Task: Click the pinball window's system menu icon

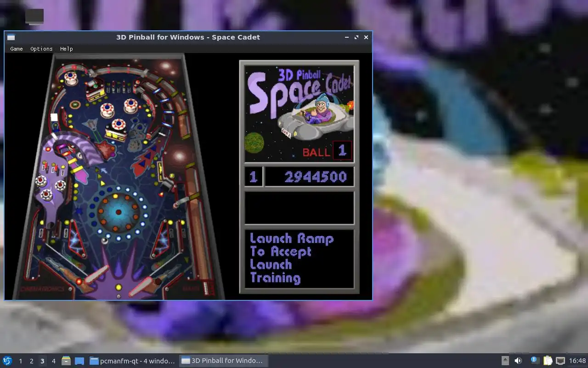Action: [11, 37]
